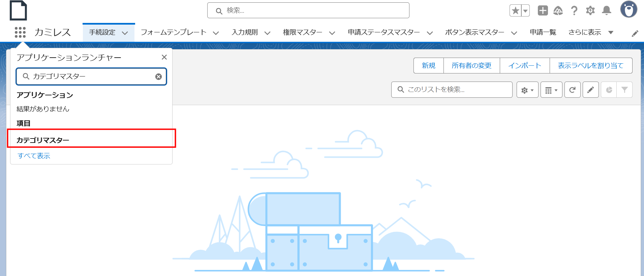Open the さらに表示 menu
The width and height of the screenshot is (644, 276).
click(x=590, y=32)
